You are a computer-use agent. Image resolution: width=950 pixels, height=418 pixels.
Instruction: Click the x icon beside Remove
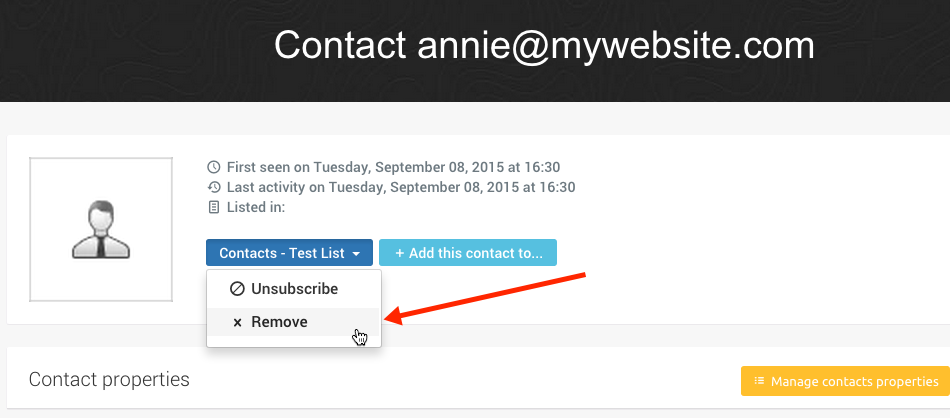click(x=238, y=323)
